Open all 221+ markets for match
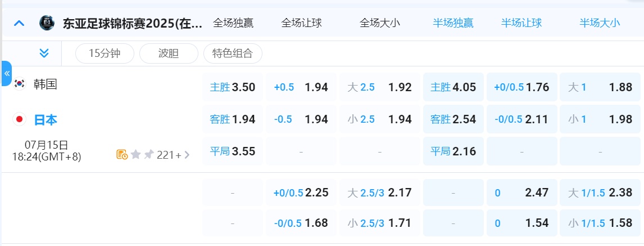The width and height of the screenshot is (644, 246). pos(173,155)
